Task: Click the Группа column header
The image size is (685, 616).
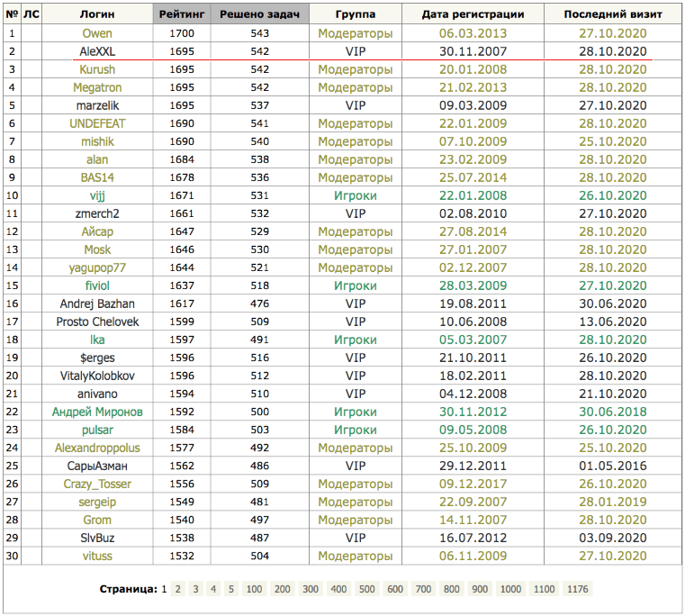Action: tap(355, 15)
